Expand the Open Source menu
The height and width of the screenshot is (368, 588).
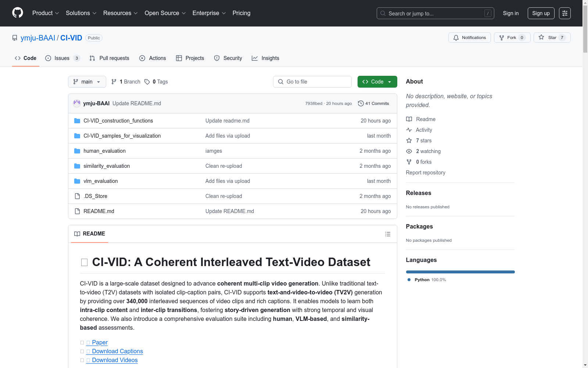coord(165,13)
